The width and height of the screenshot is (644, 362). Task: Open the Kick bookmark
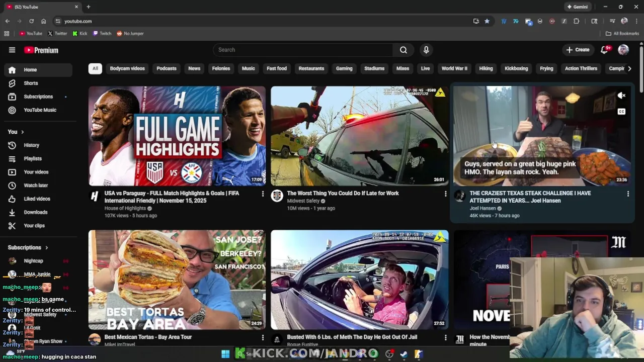click(80, 34)
